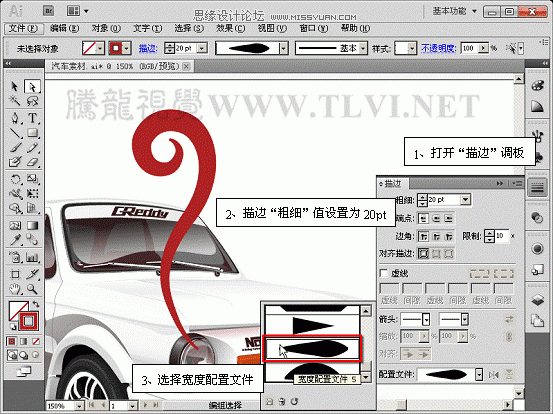Viewport: 553px width, 414px height.
Task: Select the Paintbrush tool
Action: coord(14,148)
